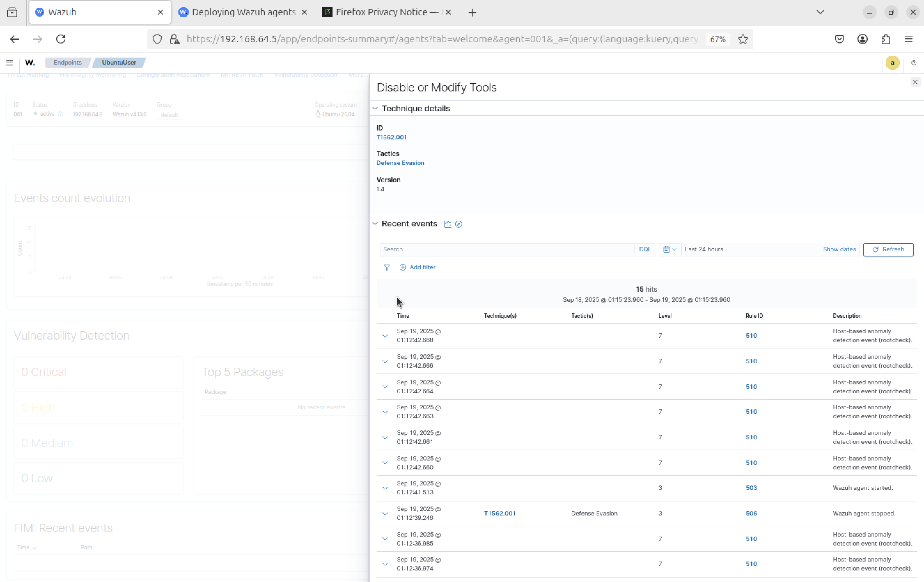924x582 pixels.
Task: Open the calendar quick date dropdown
Action: coord(670,249)
